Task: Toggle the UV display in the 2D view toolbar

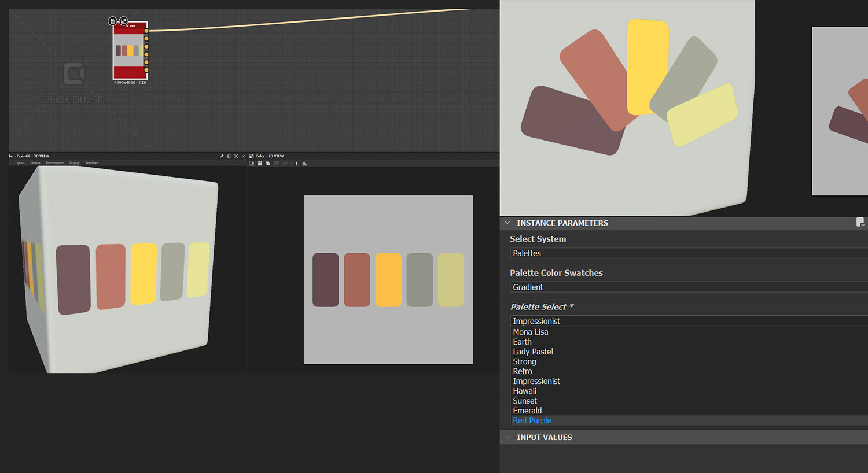Action: click(285, 163)
